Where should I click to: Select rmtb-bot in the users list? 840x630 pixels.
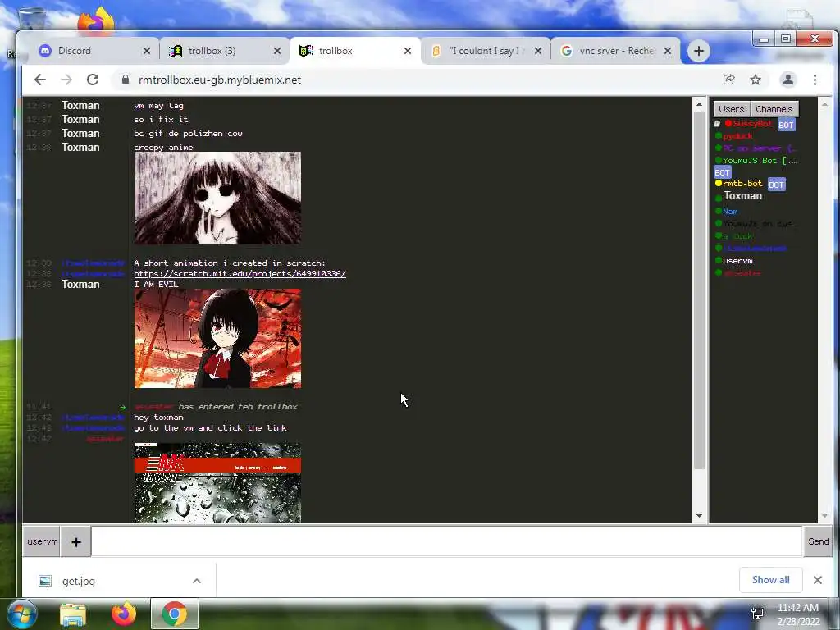tap(742, 184)
